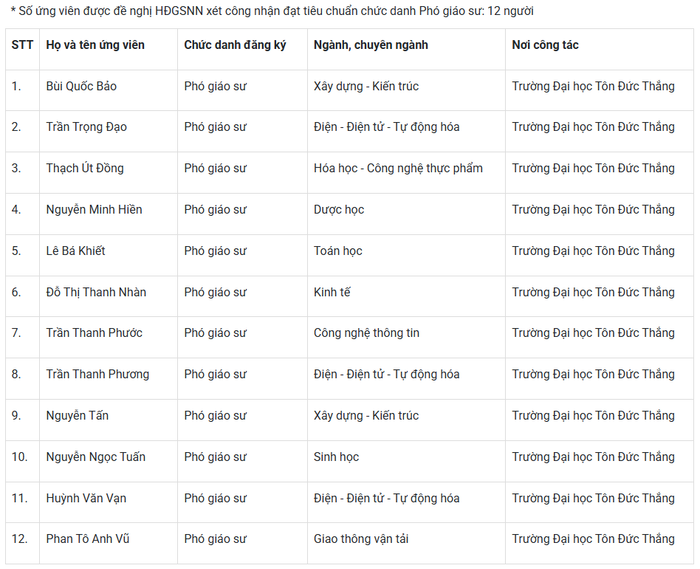Click on Trần Thanh Phước

tap(94, 333)
